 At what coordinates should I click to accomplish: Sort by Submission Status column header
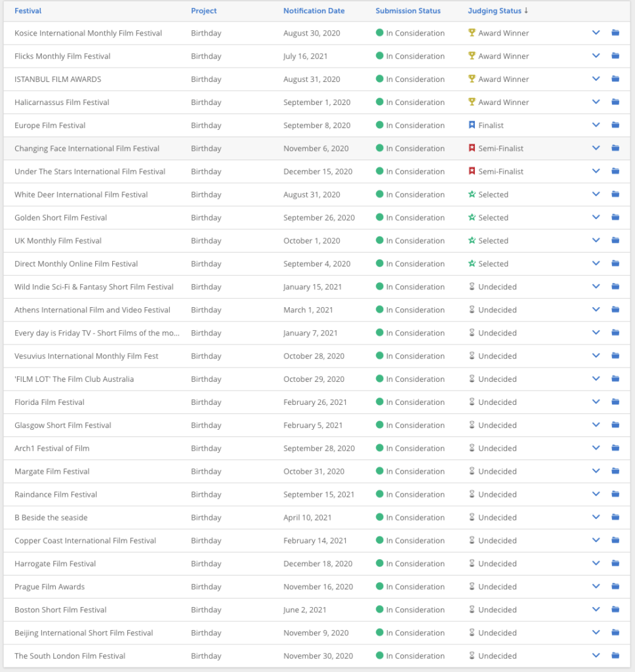(408, 10)
